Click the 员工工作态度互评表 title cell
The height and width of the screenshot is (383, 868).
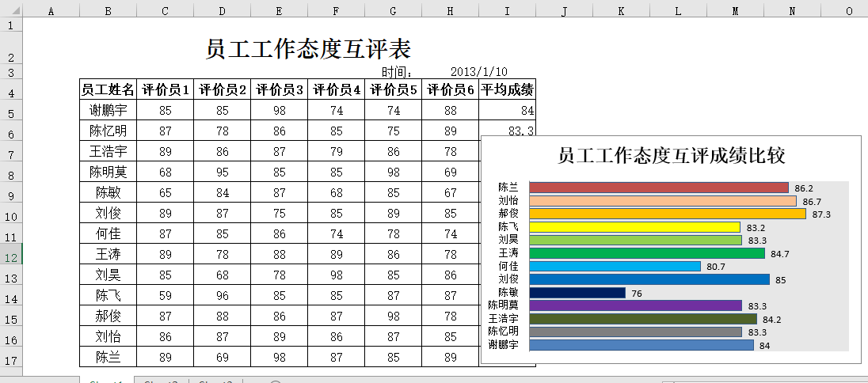307,50
